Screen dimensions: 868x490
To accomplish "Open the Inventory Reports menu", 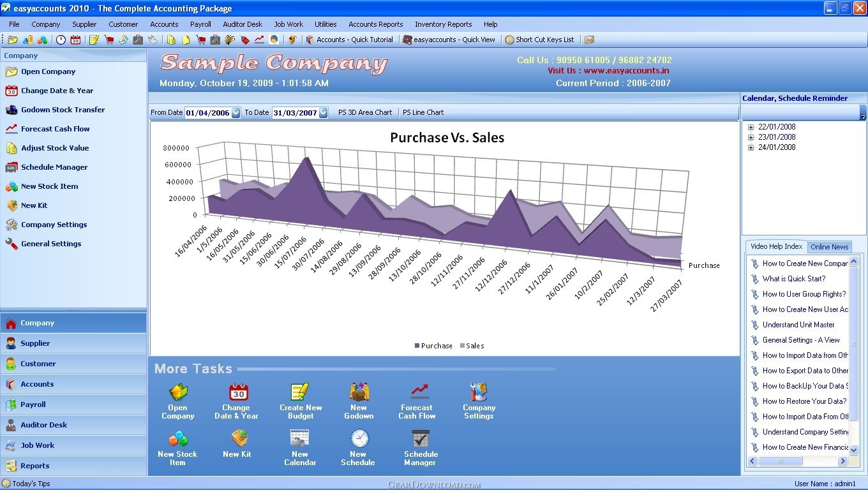I will pyautogui.click(x=443, y=24).
